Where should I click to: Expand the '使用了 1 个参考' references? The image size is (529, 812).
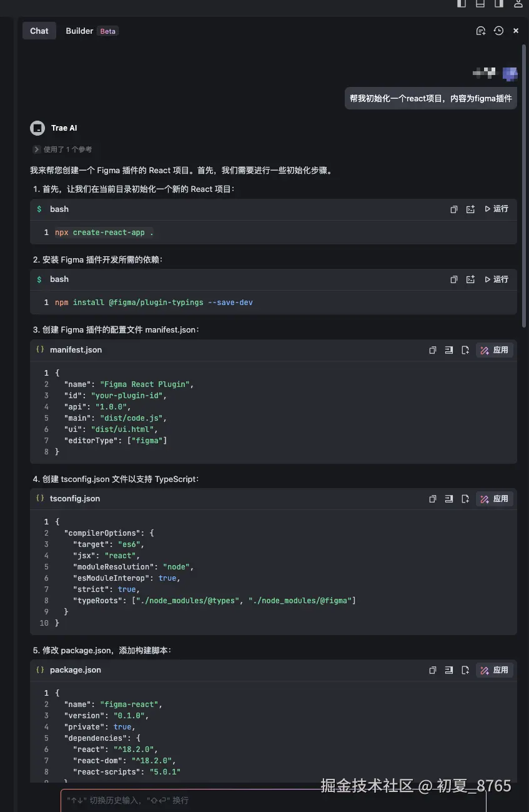click(62, 149)
